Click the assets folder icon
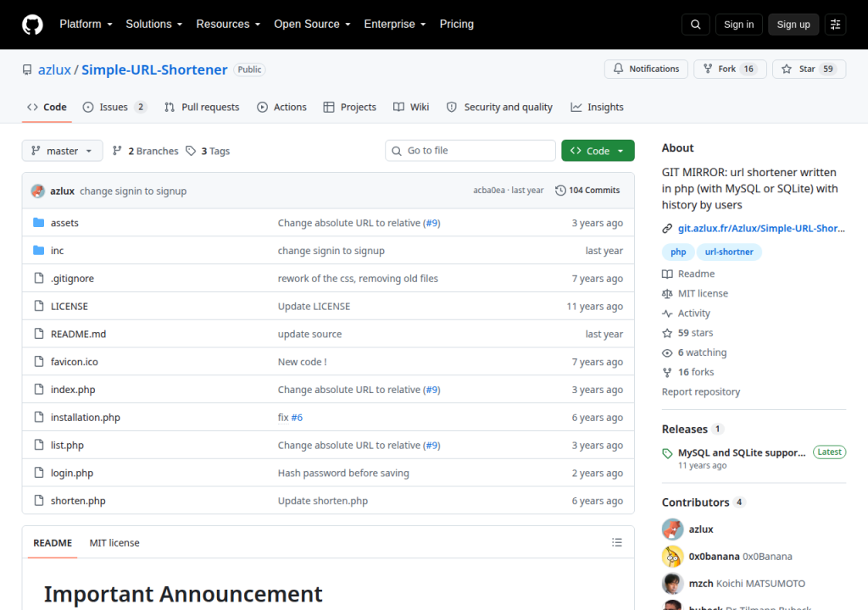 [x=38, y=223]
